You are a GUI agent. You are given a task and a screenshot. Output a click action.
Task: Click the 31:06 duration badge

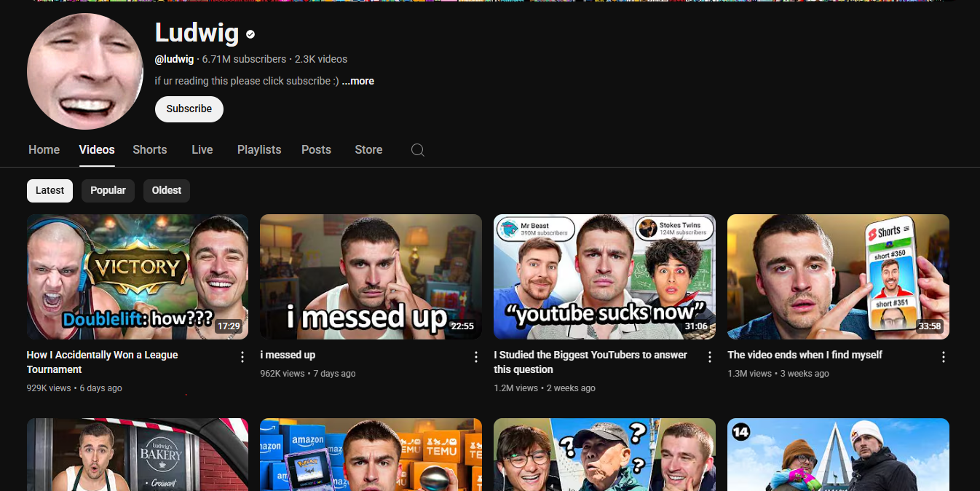click(696, 326)
